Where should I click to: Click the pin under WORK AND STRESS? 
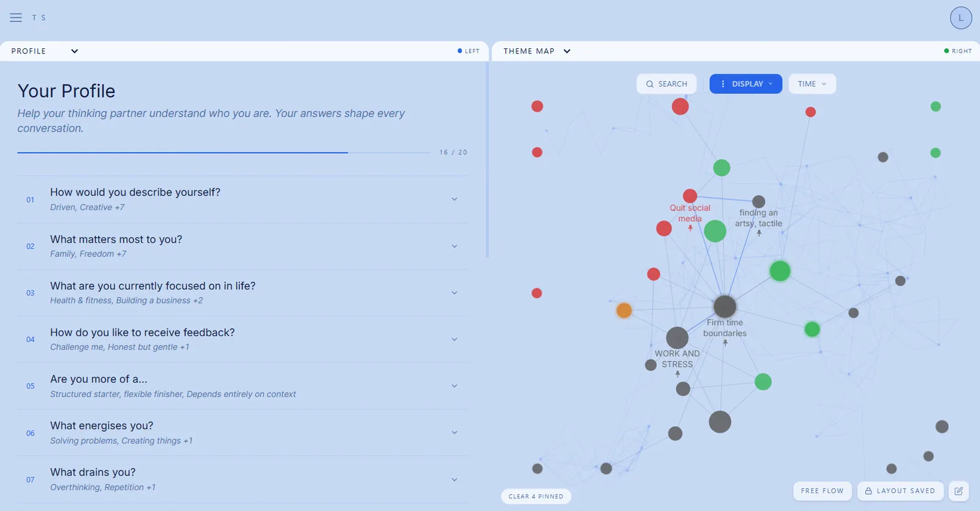[677, 374]
